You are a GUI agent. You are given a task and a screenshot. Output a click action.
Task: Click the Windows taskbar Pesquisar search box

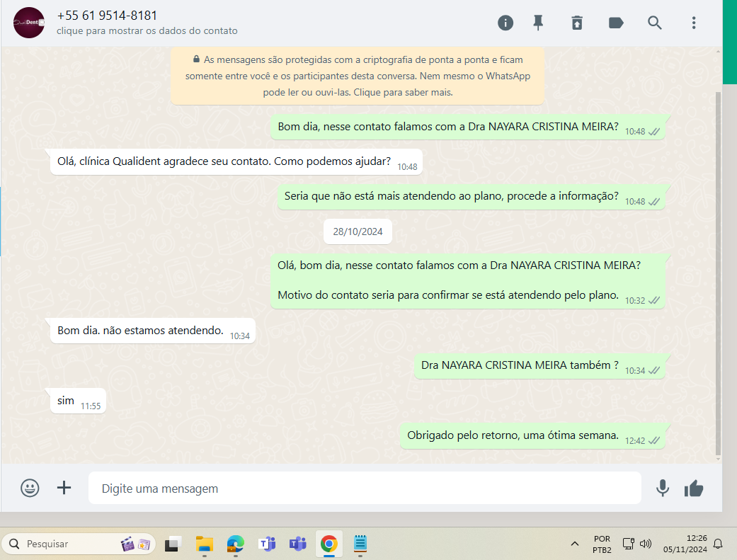click(79, 544)
